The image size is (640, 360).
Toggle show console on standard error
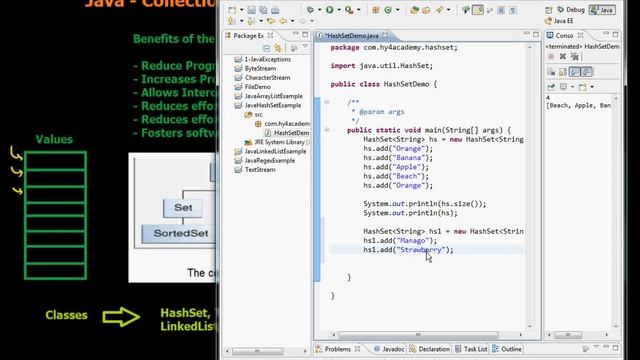[x=587, y=72]
